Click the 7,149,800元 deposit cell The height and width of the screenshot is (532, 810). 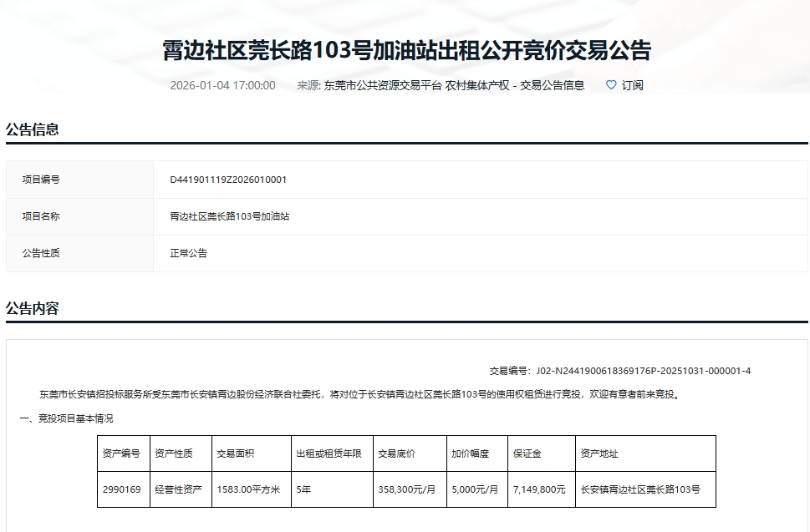[539, 489]
